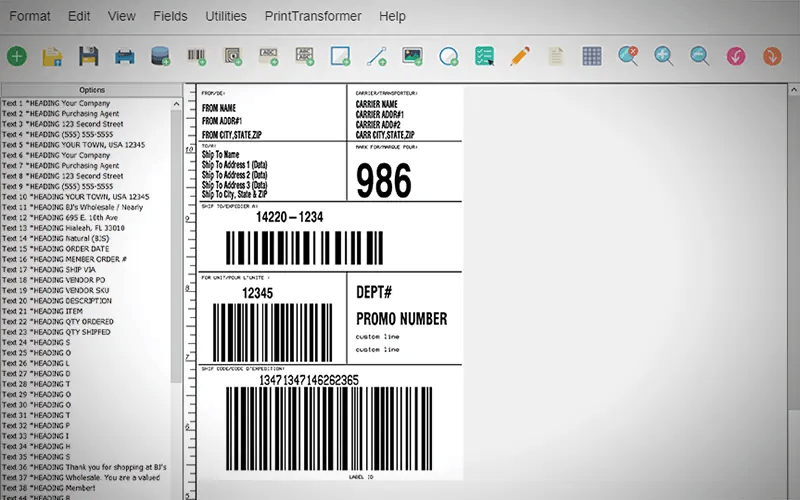Open the Help menu
The height and width of the screenshot is (500, 800).
pos(392,16)
